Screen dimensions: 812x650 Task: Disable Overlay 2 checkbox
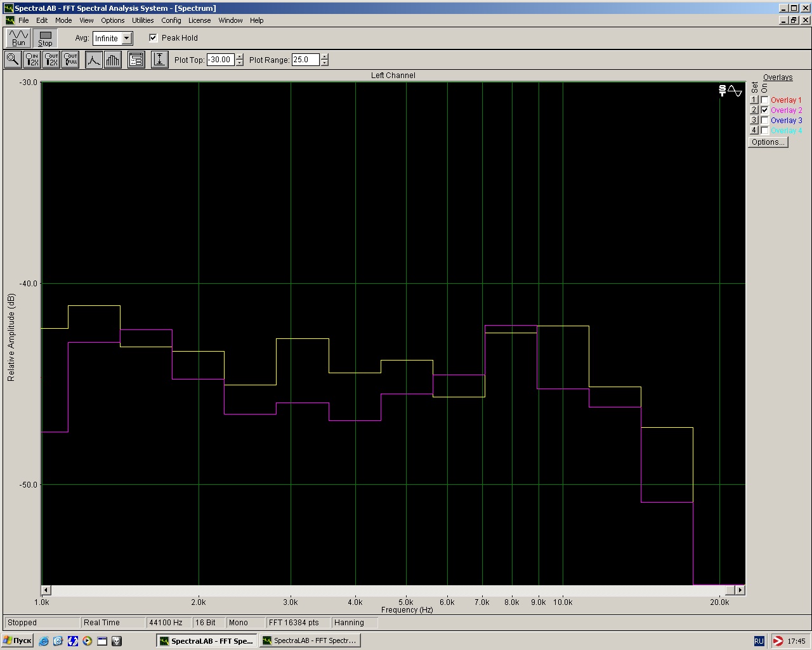(x=765, y=110)
